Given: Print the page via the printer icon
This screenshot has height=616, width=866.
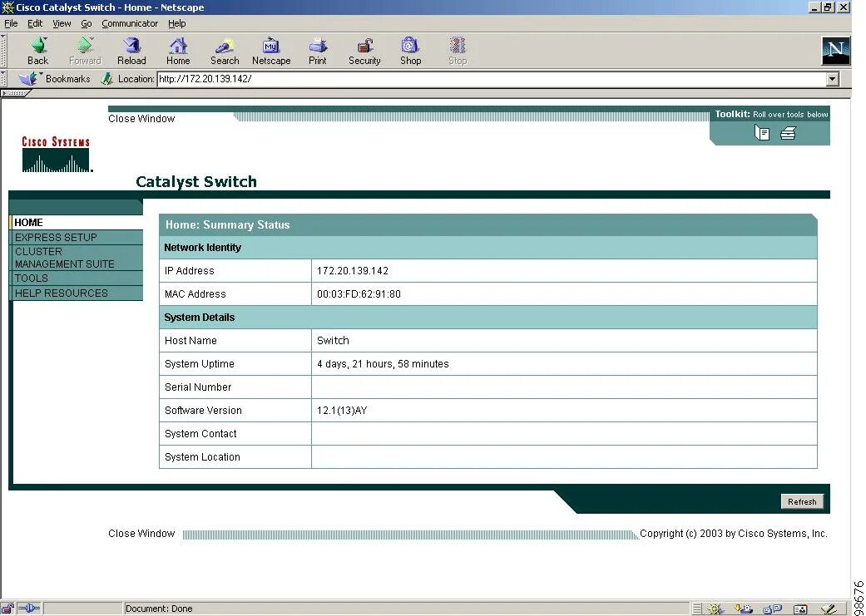Looking at the screenshot, I should (x=318, y=46).
